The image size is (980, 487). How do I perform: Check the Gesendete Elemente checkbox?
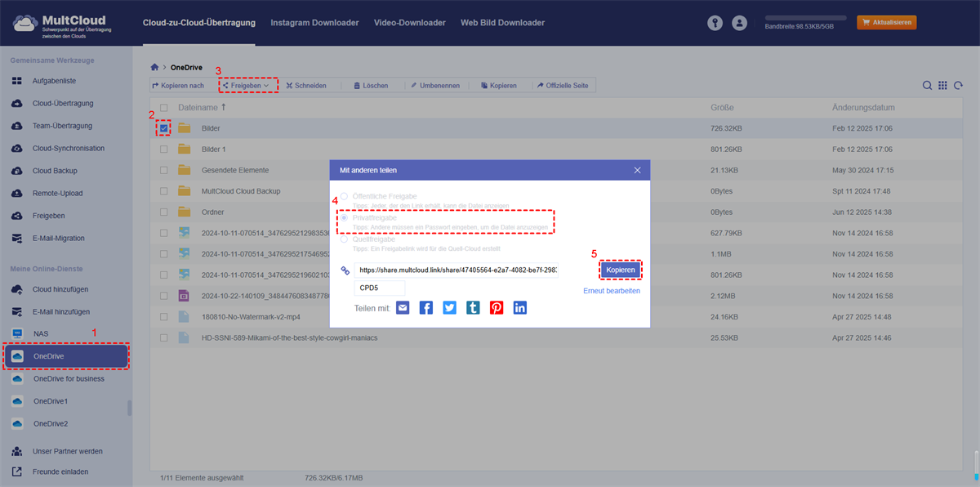[164, 170]
